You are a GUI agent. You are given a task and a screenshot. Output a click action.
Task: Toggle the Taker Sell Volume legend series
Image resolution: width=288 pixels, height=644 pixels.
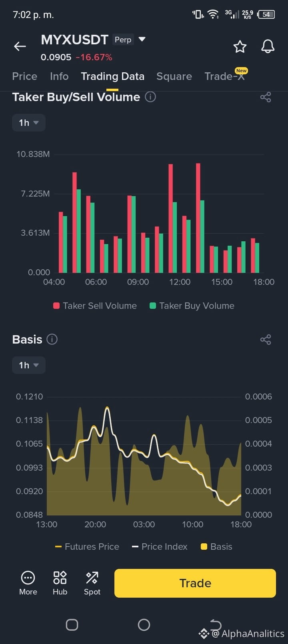click(x=95, y=306)
